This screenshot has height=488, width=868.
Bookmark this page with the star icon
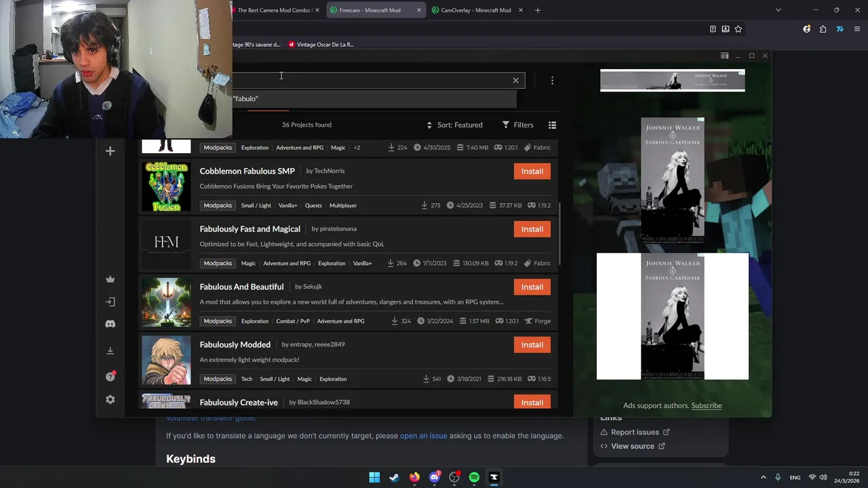pyautogui.click(x=738, y=29)
